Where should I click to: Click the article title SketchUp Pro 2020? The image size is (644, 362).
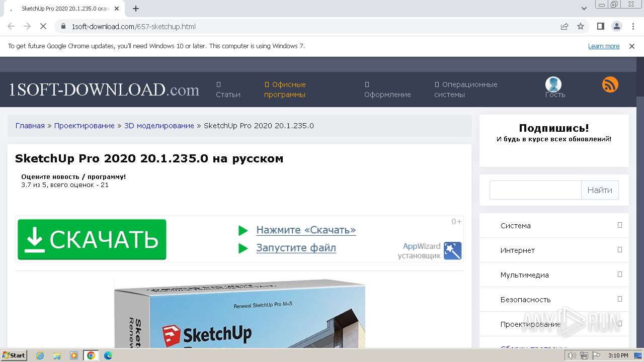click(x=149, y=159)
